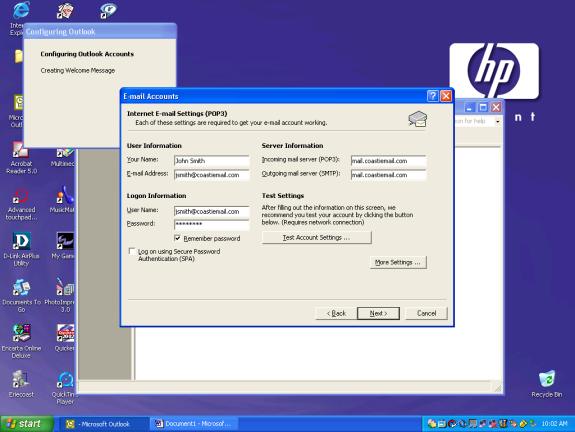Launch Acrobat Reader 5.0 desktop shortcut
Image resolution: width=575 pixels, height=432 pixels.
[x=21, y=151]
